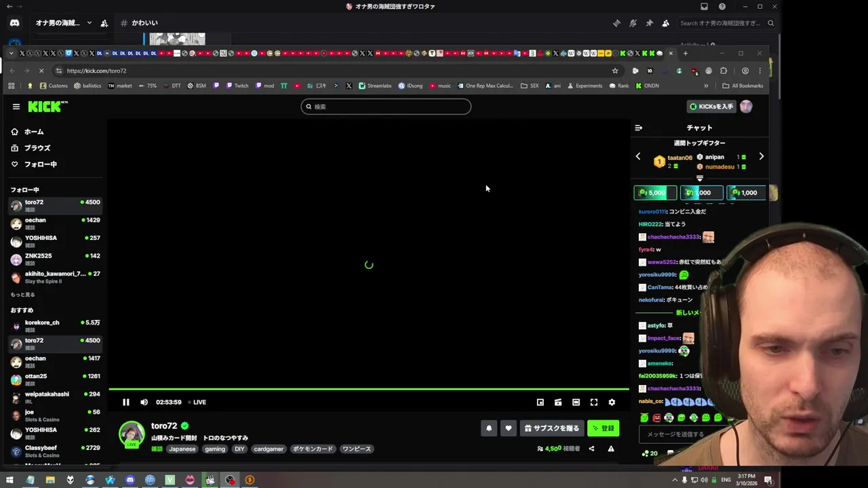The image size is (868, 488).
Task: Open browser extensions puzzle icon
Action: tap(724, 70)
